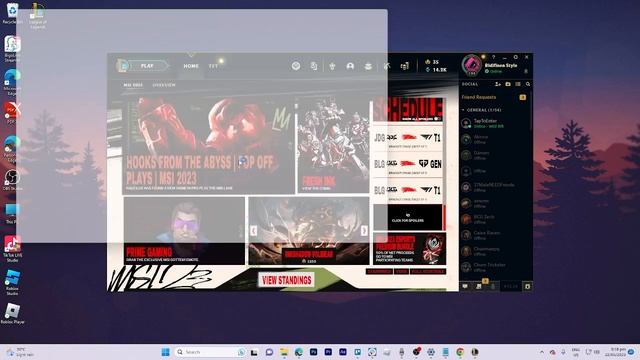Open the chat icon at social panel bottom
Image resolution: width=640 pixels, height=360 pixels.
[465, 287]
